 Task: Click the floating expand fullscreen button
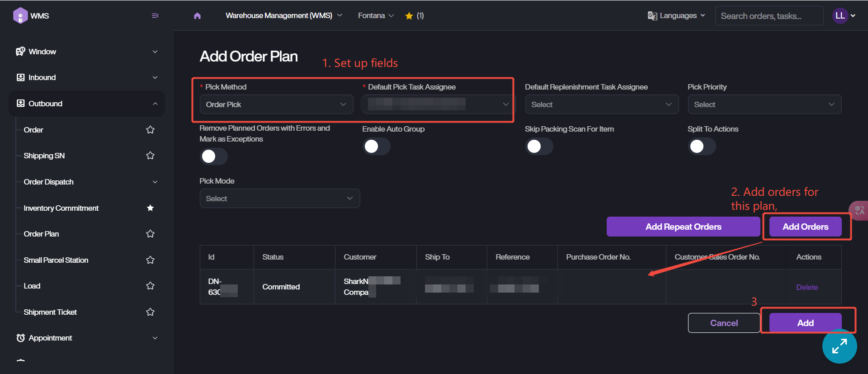point(840,346)
